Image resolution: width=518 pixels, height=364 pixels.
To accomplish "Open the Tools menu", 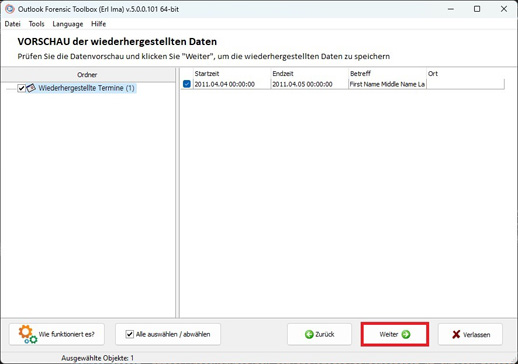I will pos(36,24).
